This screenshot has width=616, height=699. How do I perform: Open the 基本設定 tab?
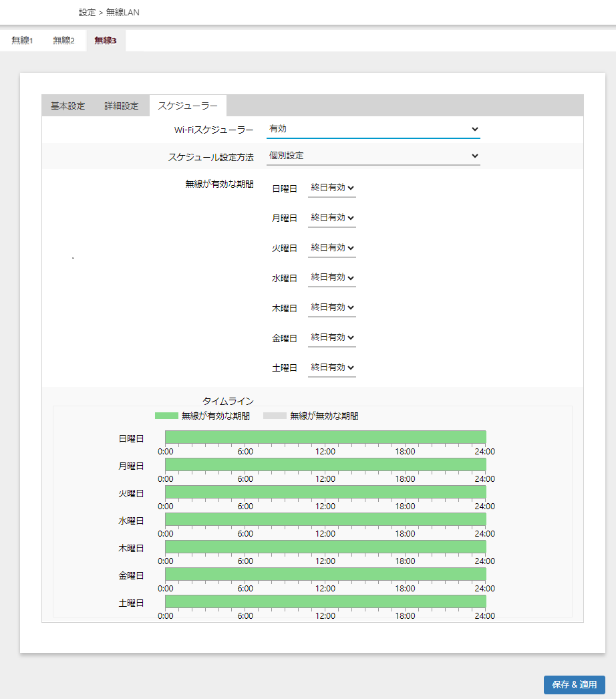coord(68,106)
